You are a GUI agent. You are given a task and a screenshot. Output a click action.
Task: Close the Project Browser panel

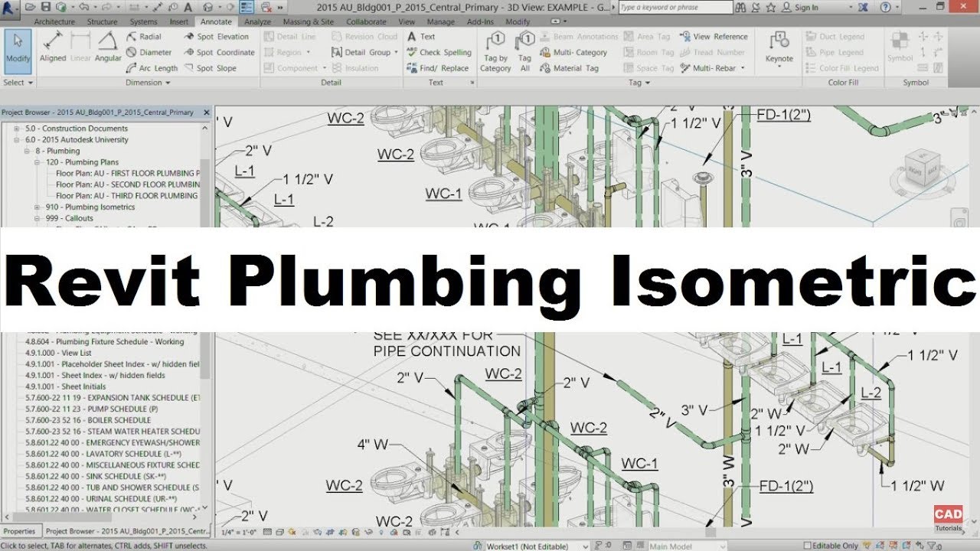(x=206, y=112)
